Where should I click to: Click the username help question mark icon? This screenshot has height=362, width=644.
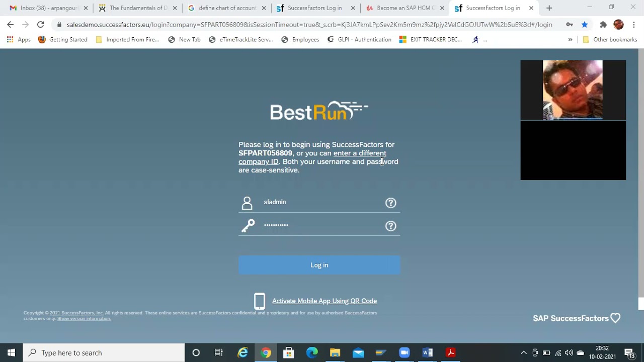click(390, 203)
